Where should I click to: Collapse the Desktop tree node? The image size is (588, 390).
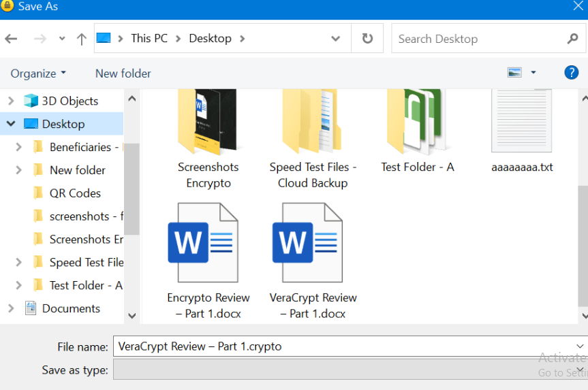click(x=11, y=124)
